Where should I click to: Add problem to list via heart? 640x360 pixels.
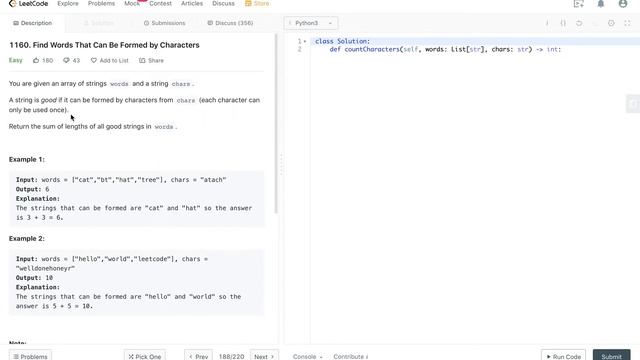point(110,60)
